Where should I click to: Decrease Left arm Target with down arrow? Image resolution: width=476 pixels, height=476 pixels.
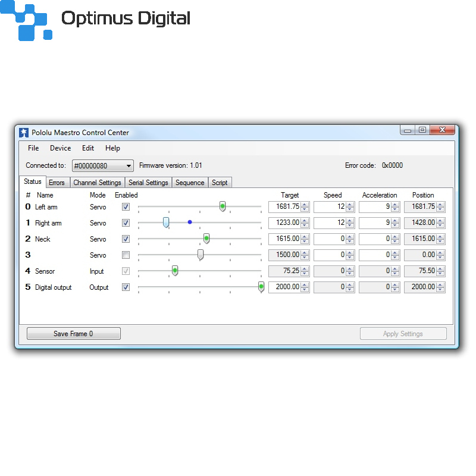coord(305,209)
